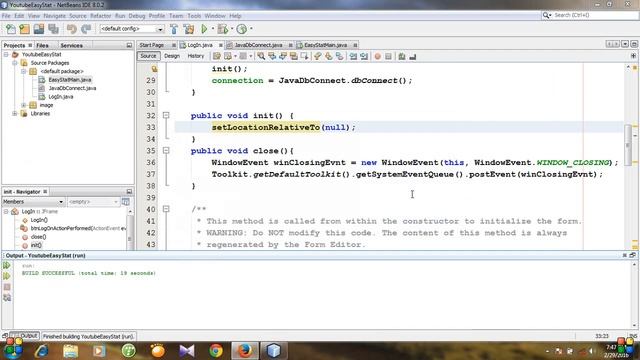
Task: Minimize the Projects panel
Action: (x=129, y=45)
